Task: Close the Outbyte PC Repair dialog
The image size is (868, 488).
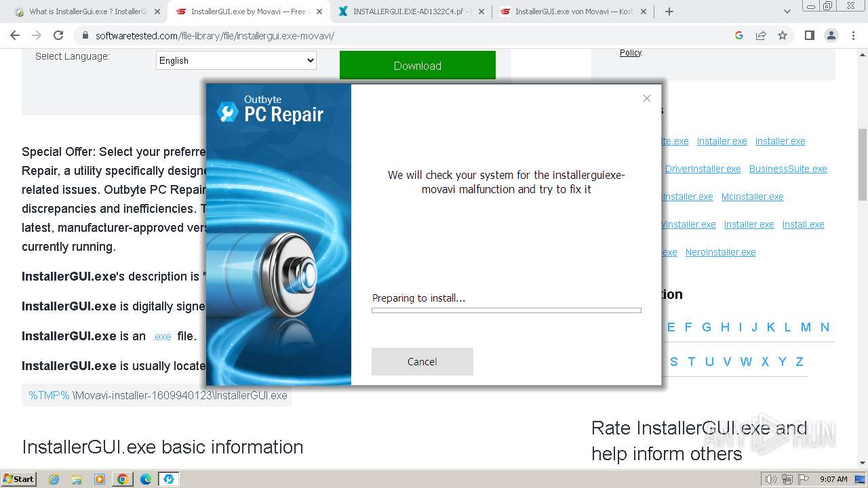Action: pyautogui.click(x=647, y=98)
